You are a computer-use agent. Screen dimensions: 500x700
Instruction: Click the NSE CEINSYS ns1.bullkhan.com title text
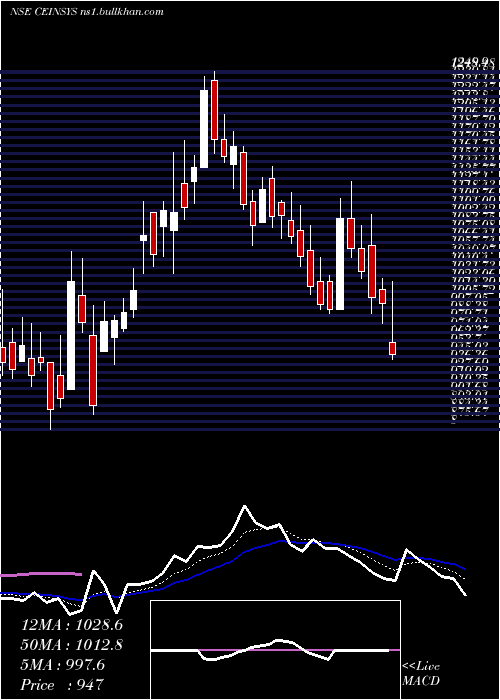click(86, 12)
